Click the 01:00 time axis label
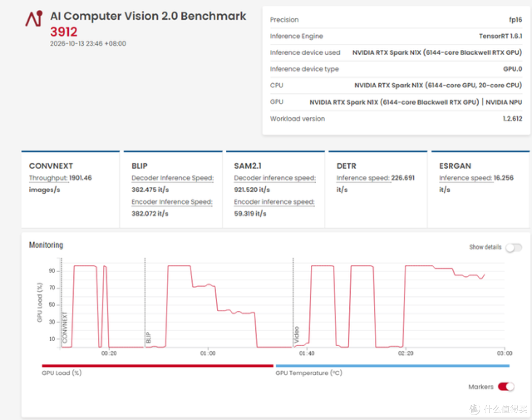The width and height of the screenshot is (532, 420). [208, 353]
